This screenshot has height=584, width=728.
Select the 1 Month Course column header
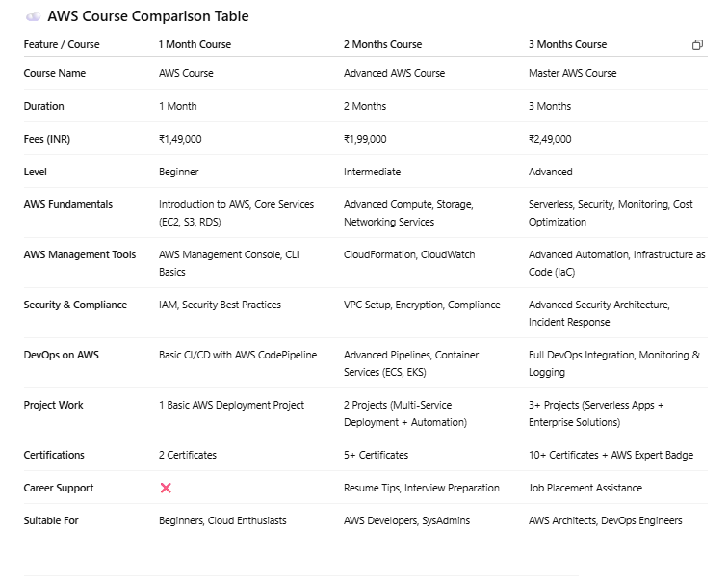(195, 44)
